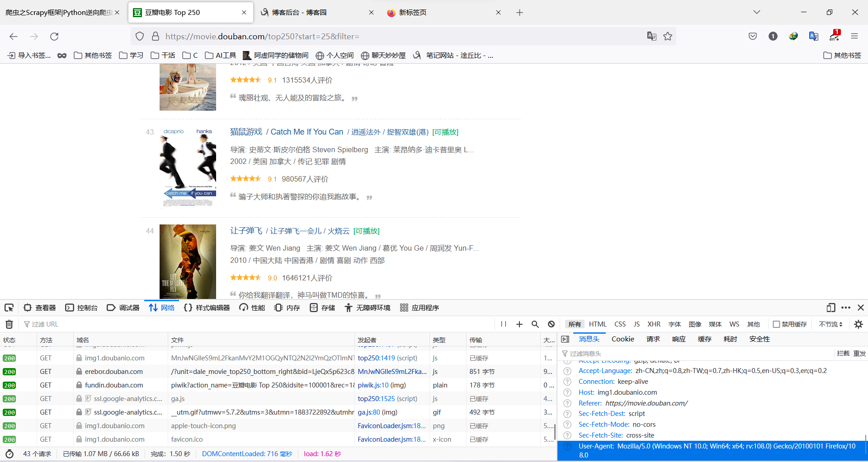This screenshot has width=868, height=462.
Task: Switch to 响应 response tab
Action: (679, 339)
